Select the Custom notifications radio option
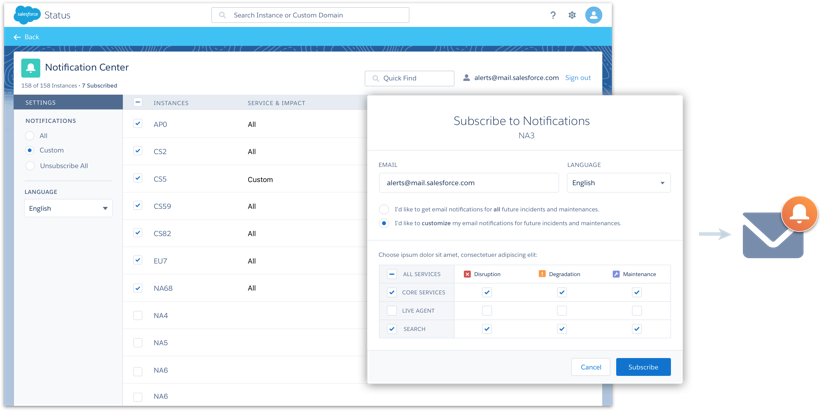 (x=30, y=150)
